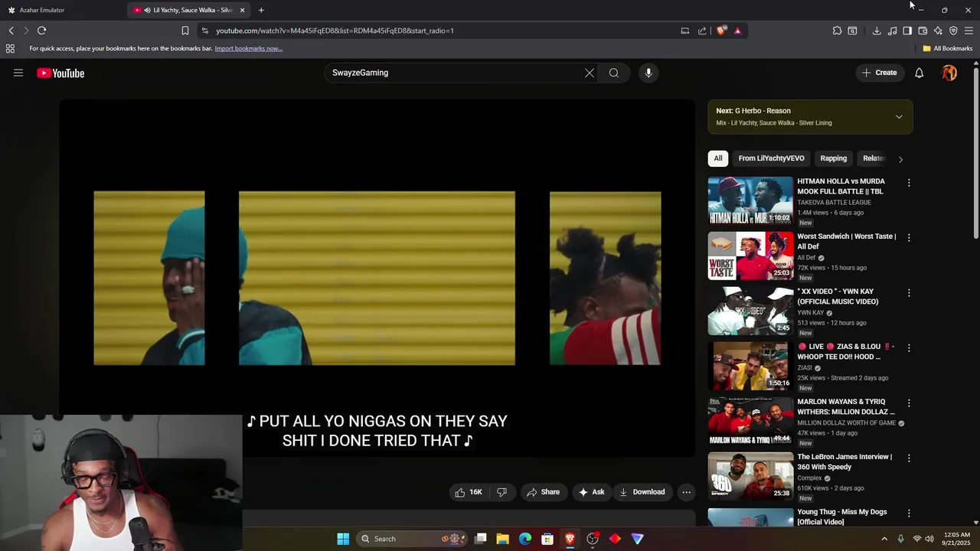980x551 pixels.
Task: Open browser extensions puzzle icon
Action: (837, 31)
